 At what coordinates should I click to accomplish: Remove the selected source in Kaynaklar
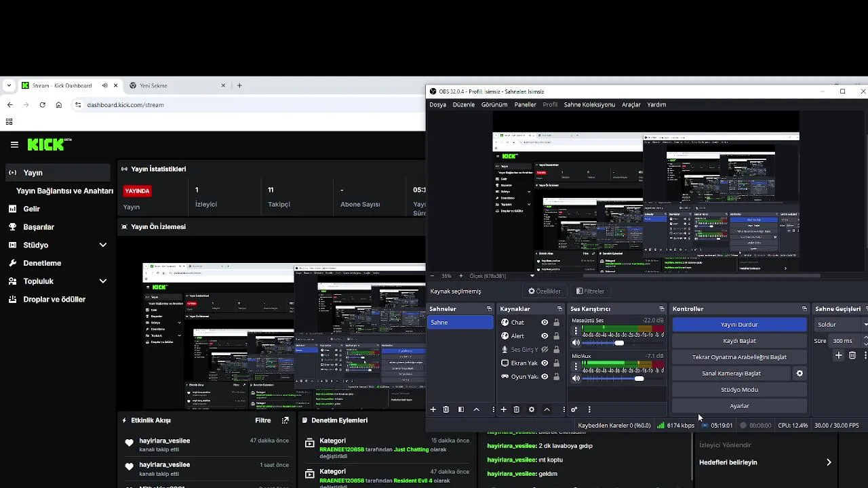point(517,409)
